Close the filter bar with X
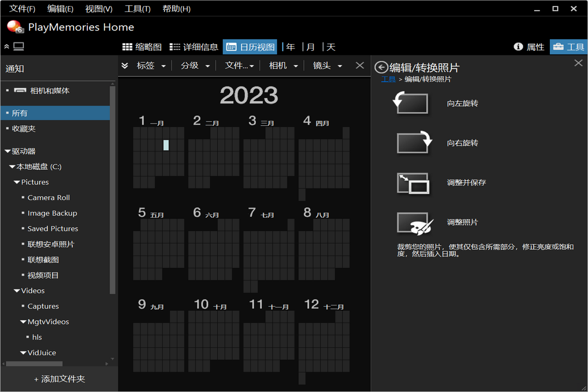588x392 pixels. (359, 65)
